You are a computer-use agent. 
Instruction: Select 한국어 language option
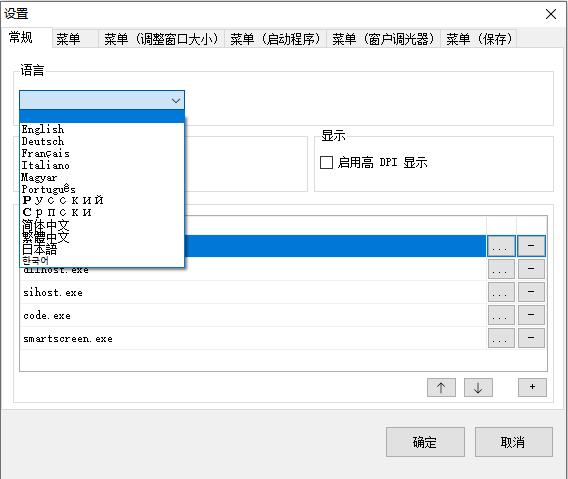coord(102,261)
